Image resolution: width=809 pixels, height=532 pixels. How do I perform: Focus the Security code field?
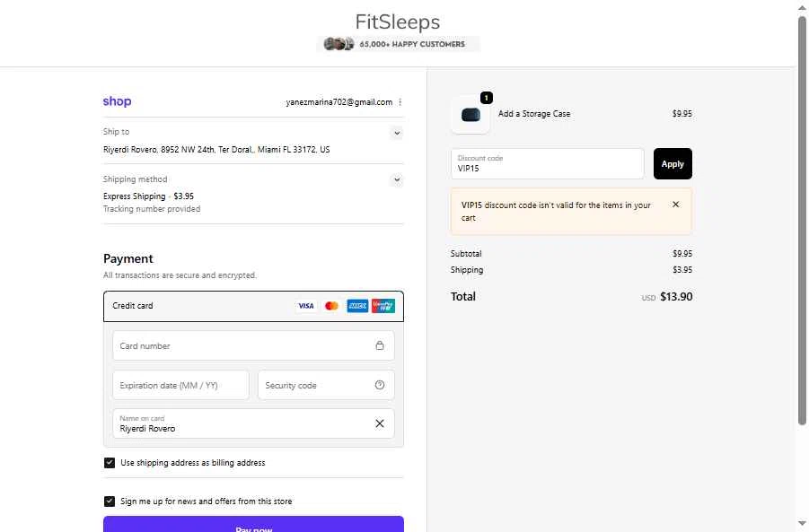(326, 385)
